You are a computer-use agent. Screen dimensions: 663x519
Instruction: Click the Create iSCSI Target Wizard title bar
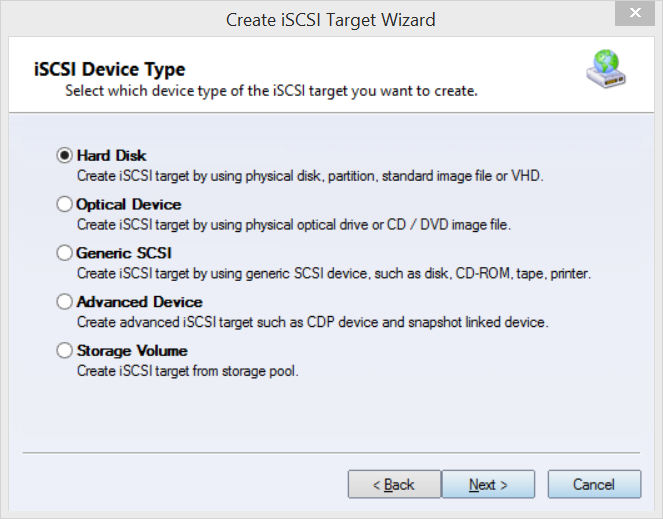(330, 20)
